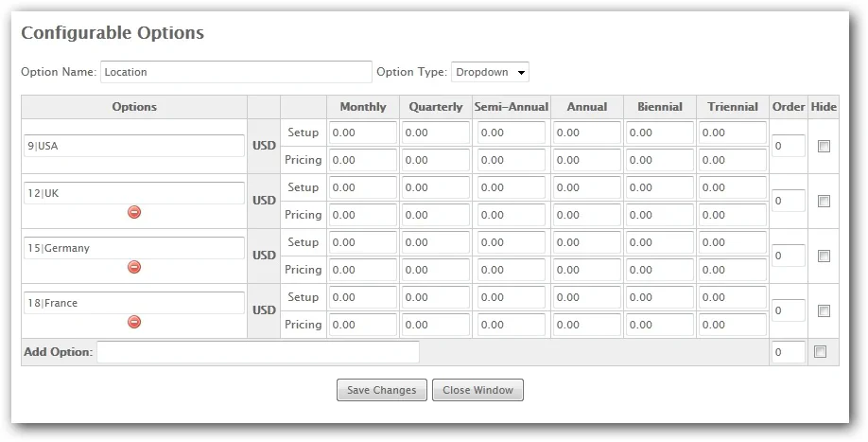Click the red remove icon under 12|UK
The height and width of the screenshot is (442, 868).
pyautogui.click(x=134, y=212)
